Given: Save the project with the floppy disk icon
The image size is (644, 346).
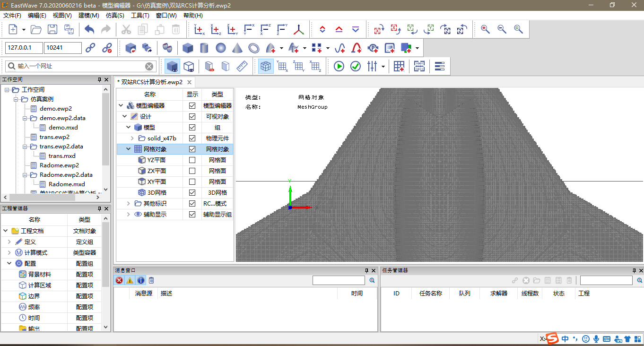Looking at the screenshot, I should (52, 29).
